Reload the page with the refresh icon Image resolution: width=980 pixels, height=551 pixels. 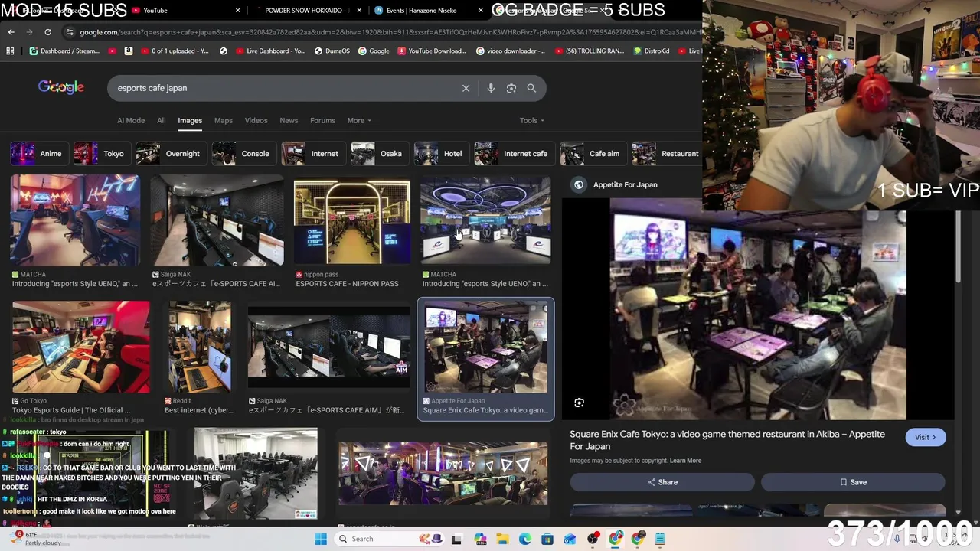pos(47,32)
